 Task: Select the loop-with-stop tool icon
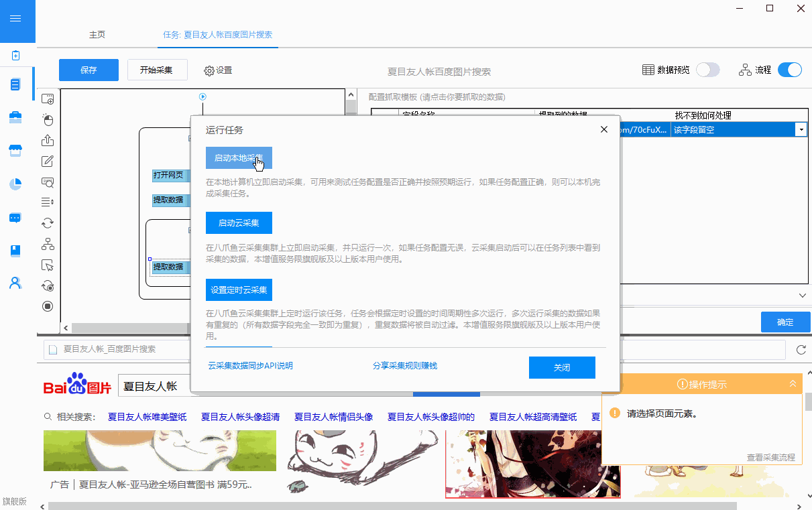tap(48, 285)
